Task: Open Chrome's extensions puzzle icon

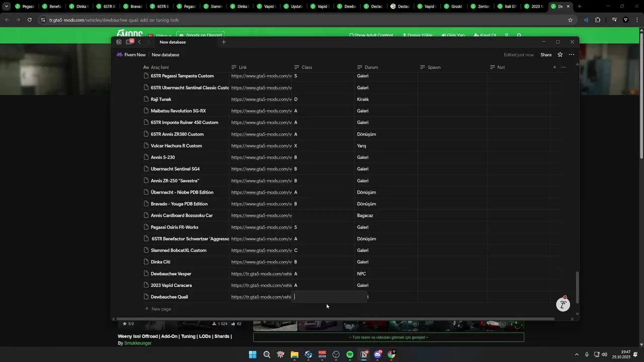Action: point(598,20)
